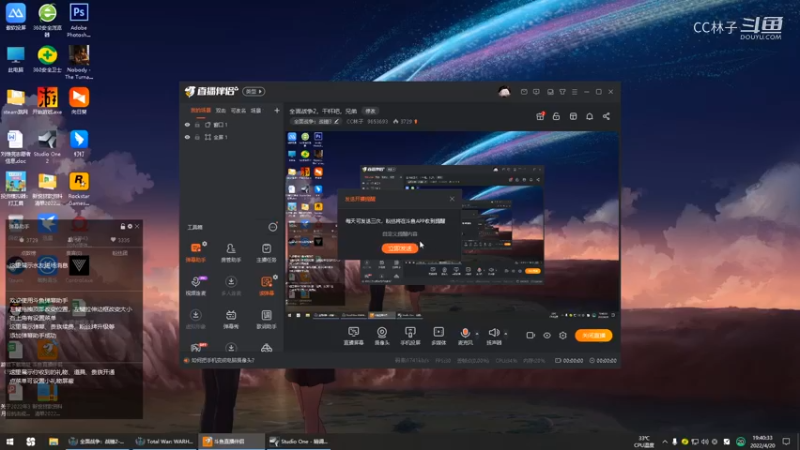Viewport: 800px width, 450px height.
Task: Click the record video icon beside the preview eye
Action: 531,335
